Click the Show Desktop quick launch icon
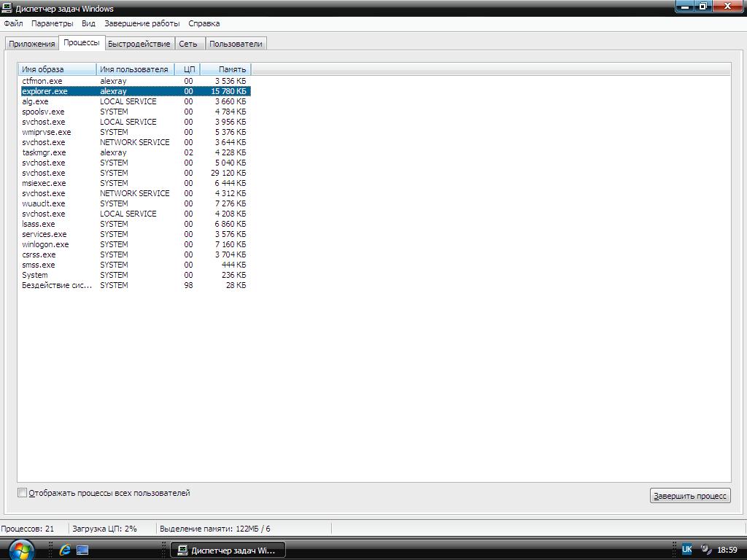The image size is (747, 560). point(82,550)
